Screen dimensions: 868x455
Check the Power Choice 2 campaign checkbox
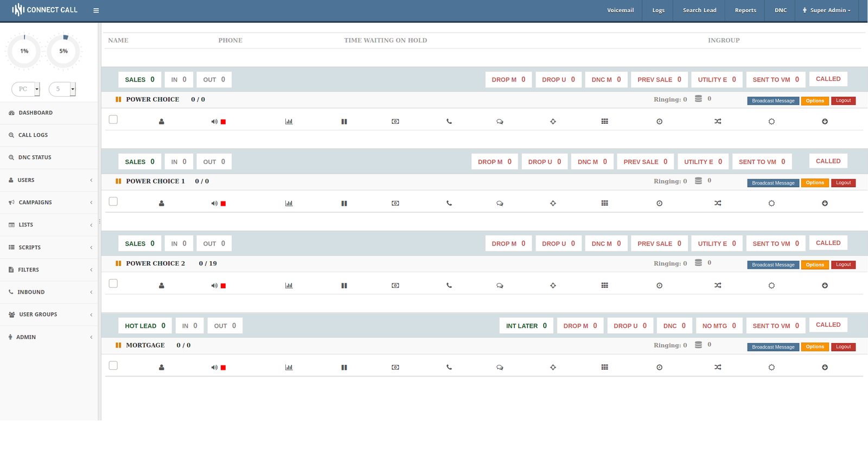click(x=113, y=283)
